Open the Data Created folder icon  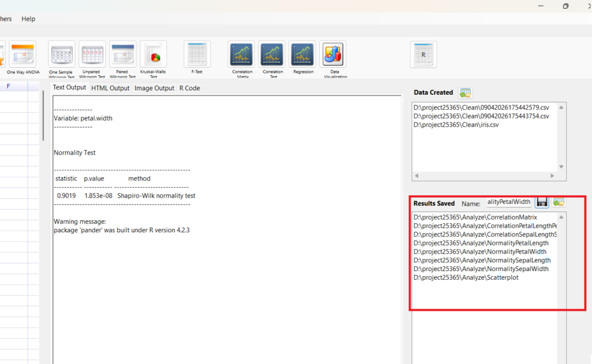tap(465, 92)
